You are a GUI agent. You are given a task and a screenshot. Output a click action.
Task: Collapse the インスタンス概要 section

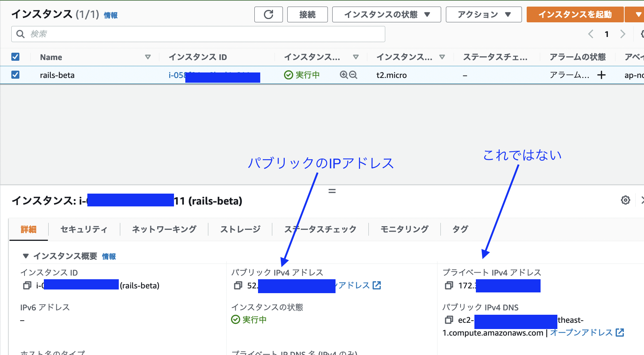[x=25, y=256]
